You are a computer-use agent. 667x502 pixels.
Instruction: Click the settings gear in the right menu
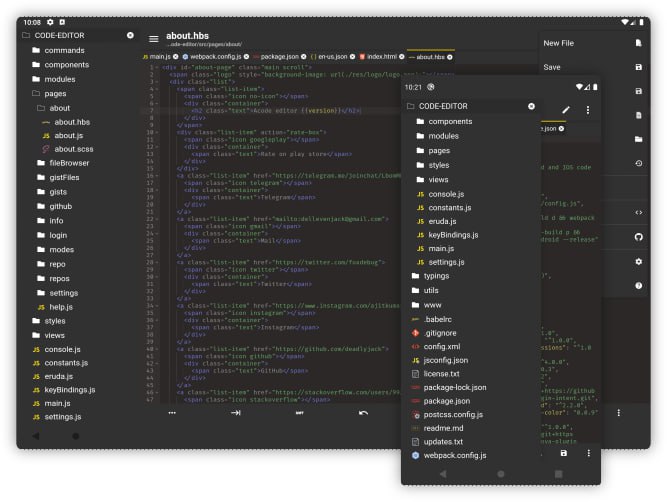639,261
